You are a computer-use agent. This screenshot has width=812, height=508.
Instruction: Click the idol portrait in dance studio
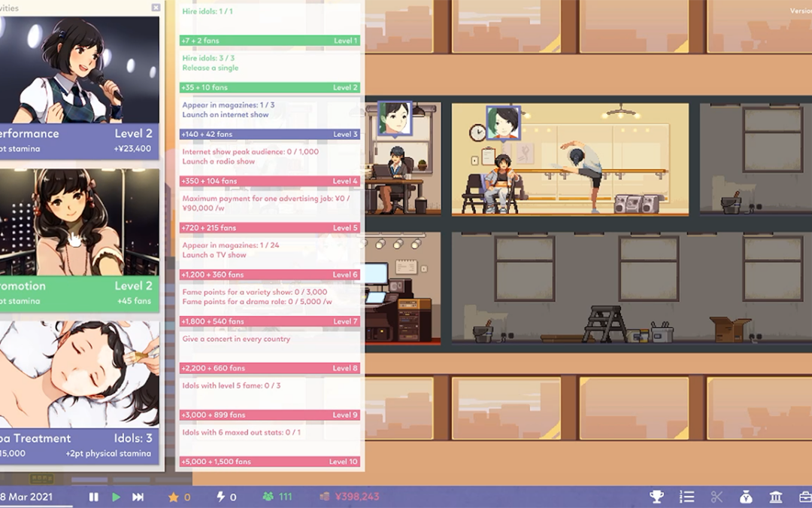coord(503,123)
